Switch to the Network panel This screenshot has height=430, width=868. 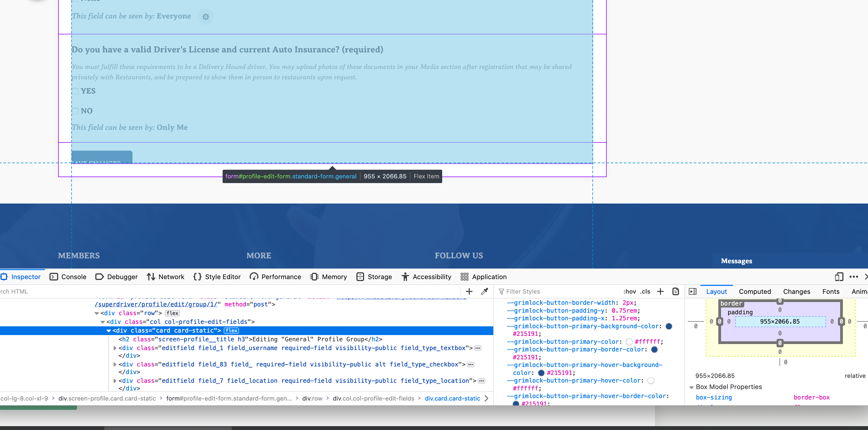pyautogui.click(x=166, y=276)
